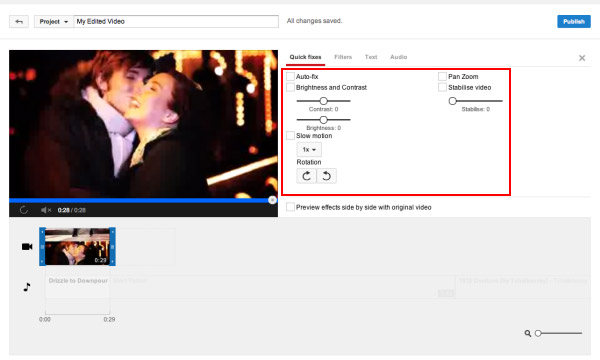Screen dimensions: 600x360
Task: Click the video preview frame
Action: (143, 124)
